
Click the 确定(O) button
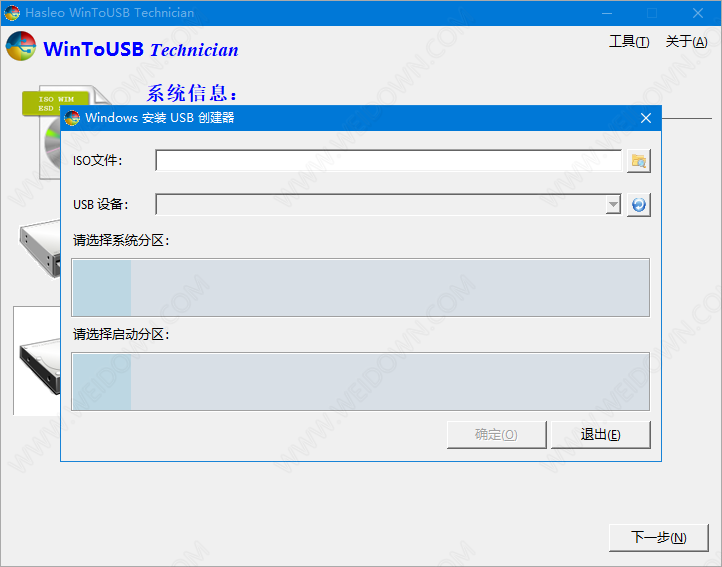pyautogui.click(x=496, y=434)
